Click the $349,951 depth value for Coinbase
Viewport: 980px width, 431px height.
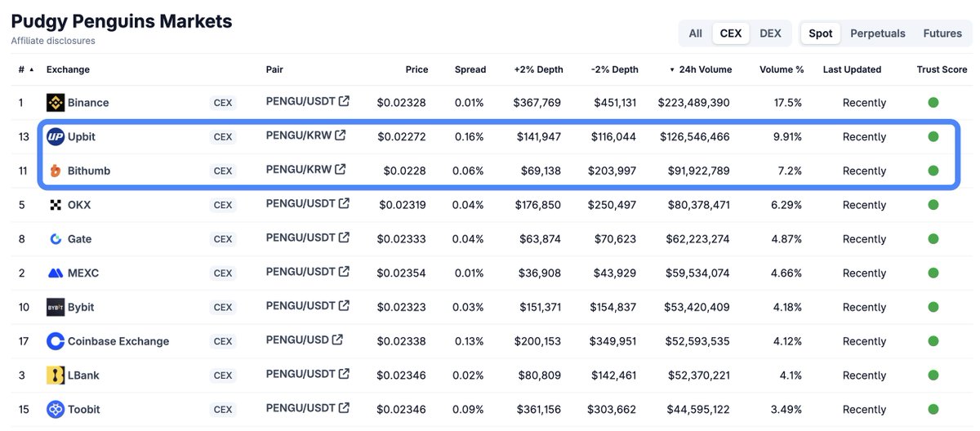pos(614,341)
